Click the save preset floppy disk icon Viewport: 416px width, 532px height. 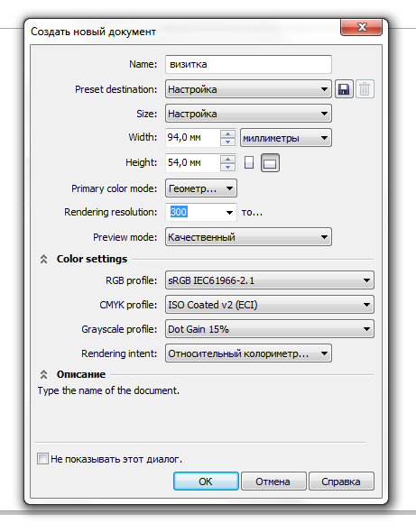coord(344,89)
